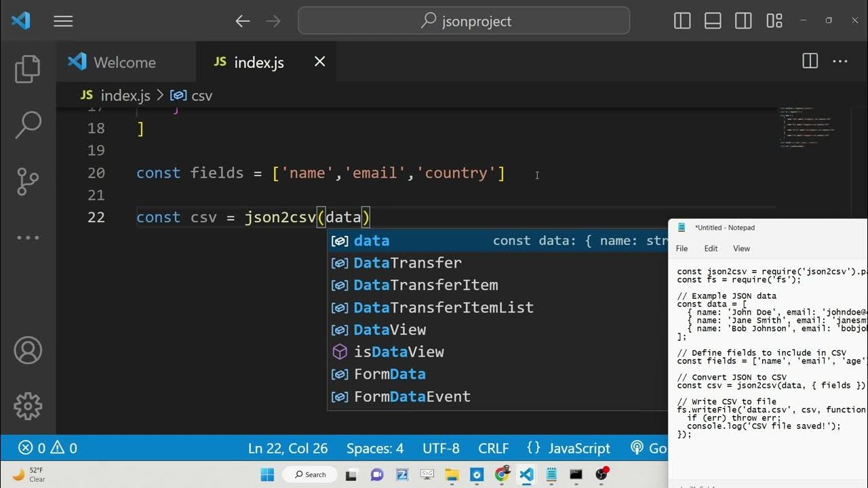Open the Explorer view in activity bar
The width and height of the screenshot is (868, 488).
click(28, 68)
